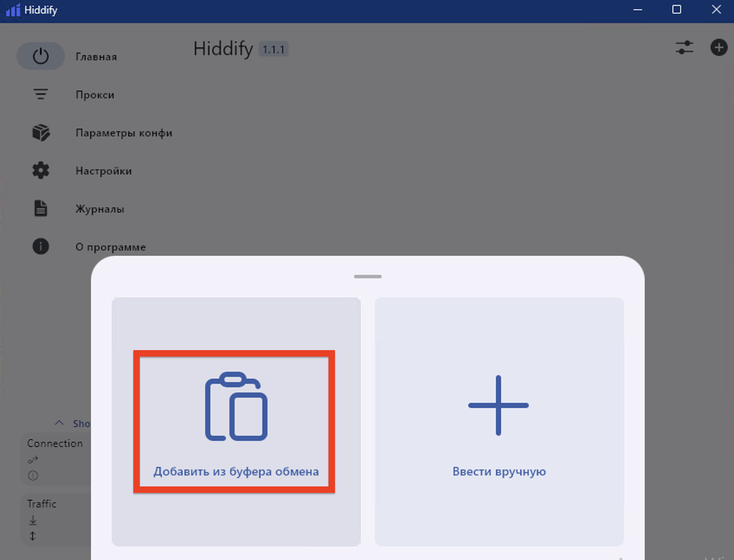Close the Hiddify window

tap(716, 10)
